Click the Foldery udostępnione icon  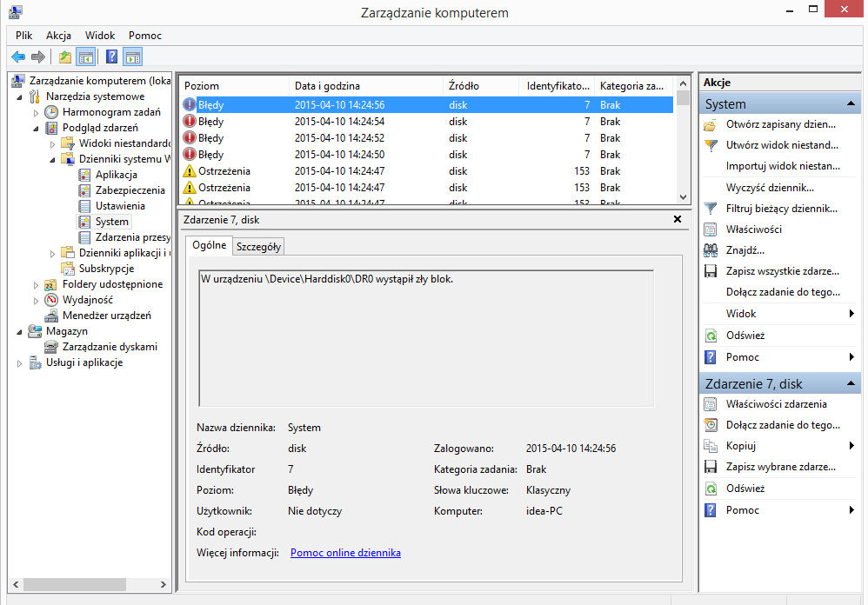(x=51, y=284)
